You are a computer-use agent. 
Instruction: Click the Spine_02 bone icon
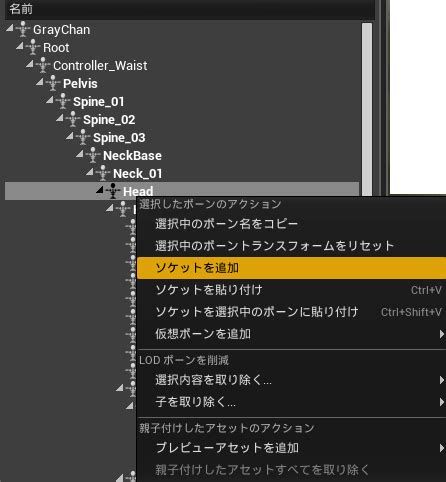click(73, 119)
